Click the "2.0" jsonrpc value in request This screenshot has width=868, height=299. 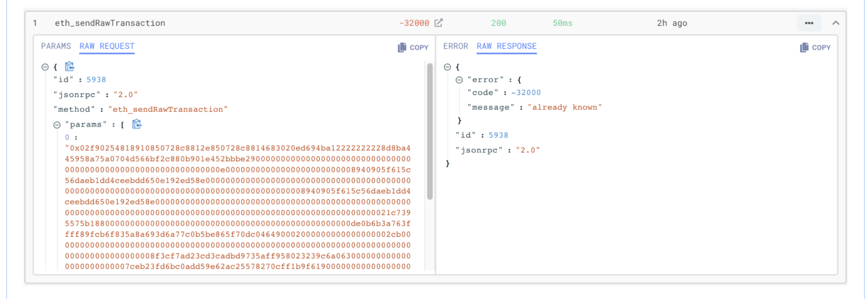[x=126, y=95]
